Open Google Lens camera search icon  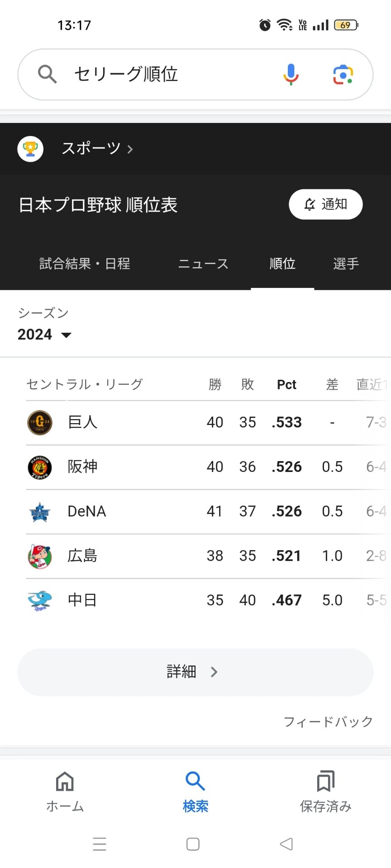(x=343, y=75)
